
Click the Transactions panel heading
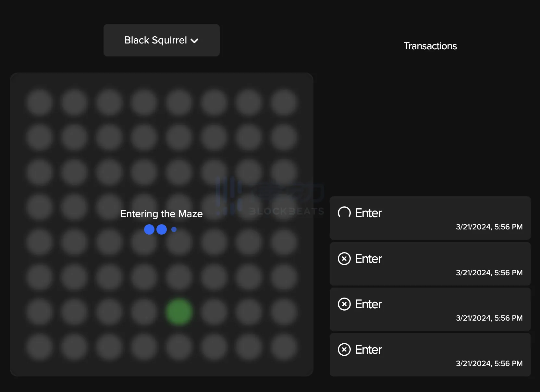coord(430,46)
